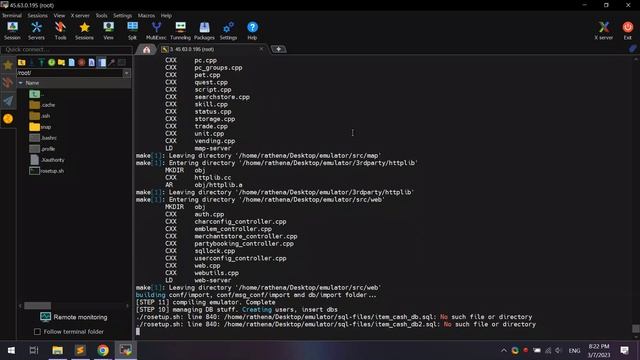Select the snap folder

(x=40, y=127)
